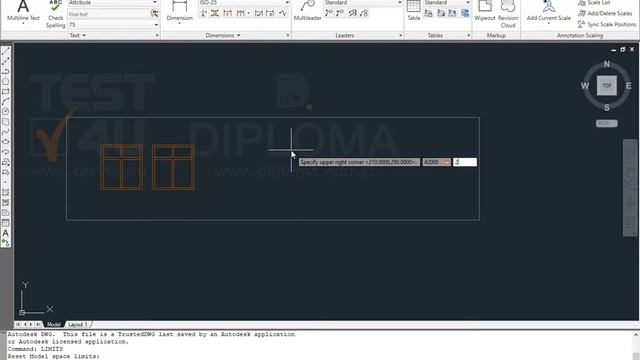Expand the Text panel title
640x360 pixels.
(x=78, y=36)
